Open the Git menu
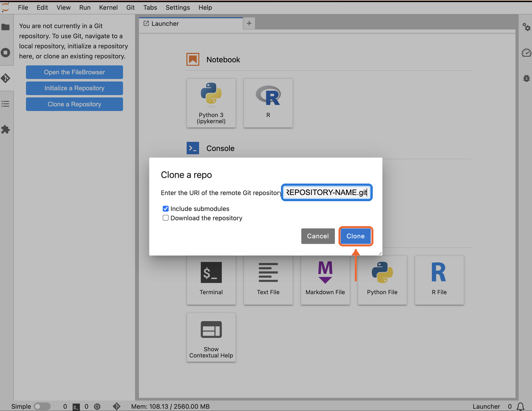The height and width of the screenshot is (411, 532). click(130, 7)
